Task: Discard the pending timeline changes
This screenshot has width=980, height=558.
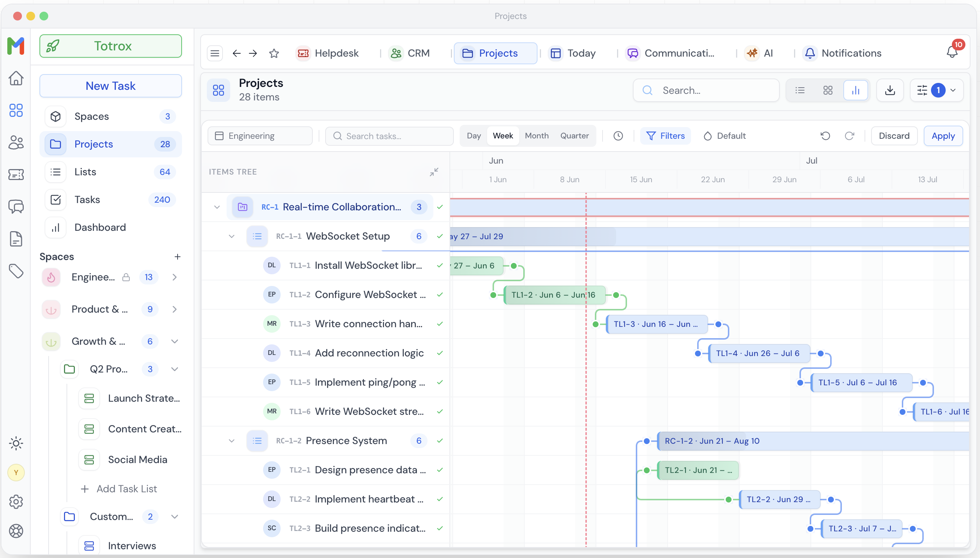Action: [x=894, y=136]
